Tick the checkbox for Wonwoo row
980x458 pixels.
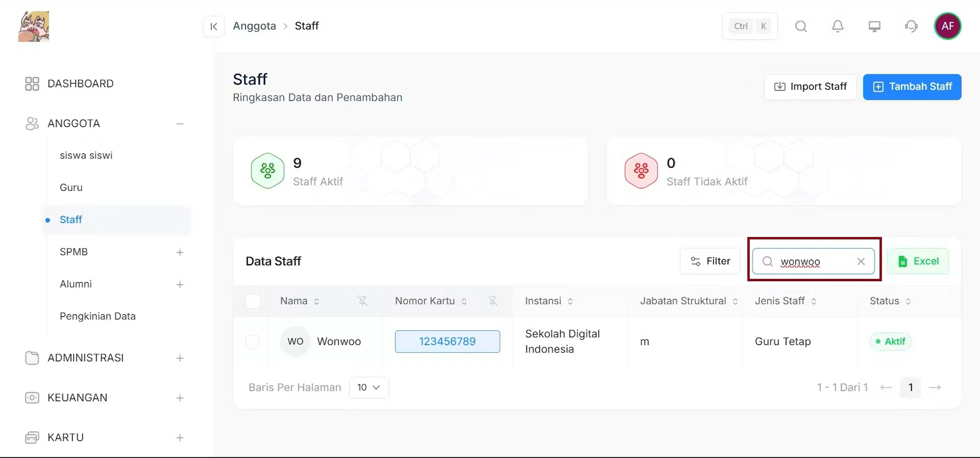pos(253,342)
